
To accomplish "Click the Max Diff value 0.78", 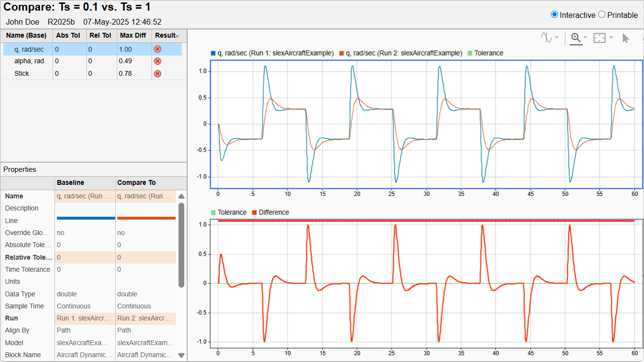I will click(x=125, y=73).
